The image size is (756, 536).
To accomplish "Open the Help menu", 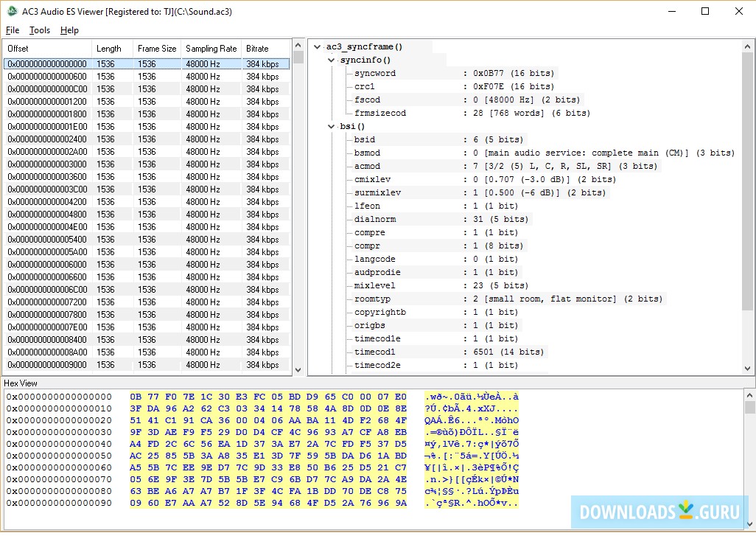I will point(69,30).
